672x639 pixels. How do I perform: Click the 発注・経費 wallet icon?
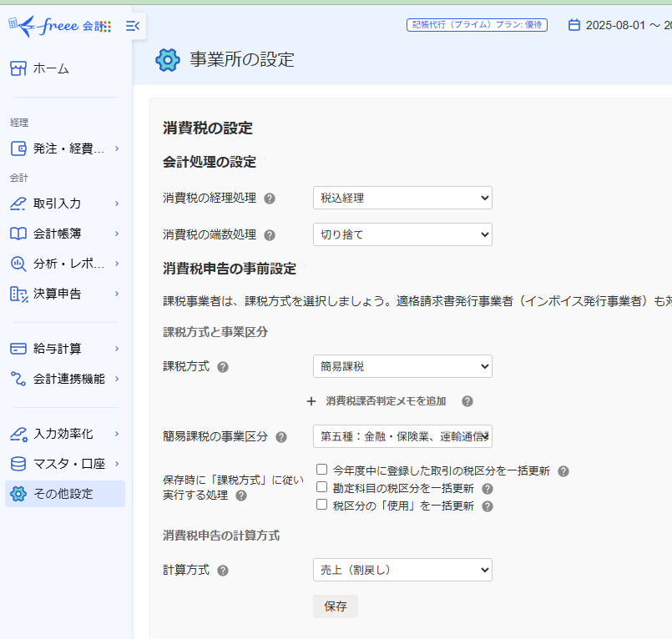(x=18, y=148)
